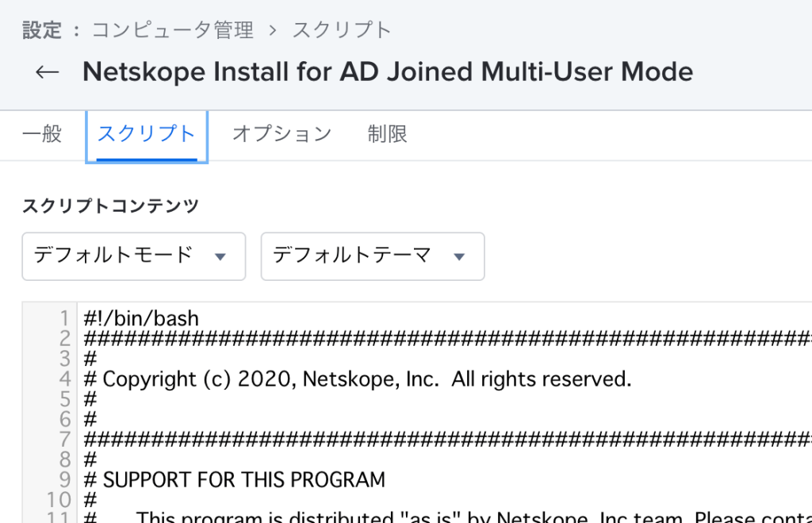Click the hash row on line 7
The height and width of the screenshot is (523, 812).
(x=447, y=440)
